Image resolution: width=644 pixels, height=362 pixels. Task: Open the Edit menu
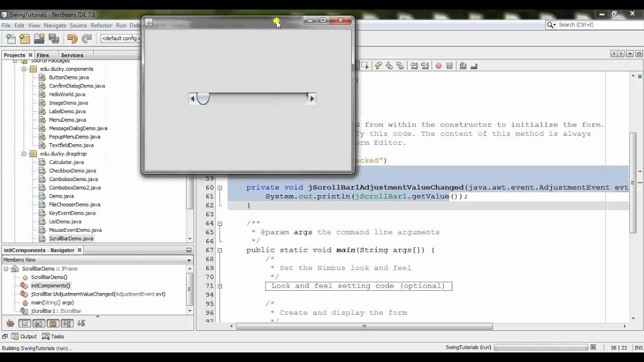[x=19, y=25]
